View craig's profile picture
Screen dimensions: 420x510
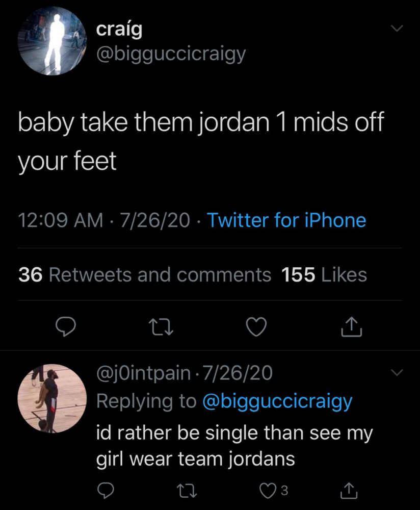[52, 41]
